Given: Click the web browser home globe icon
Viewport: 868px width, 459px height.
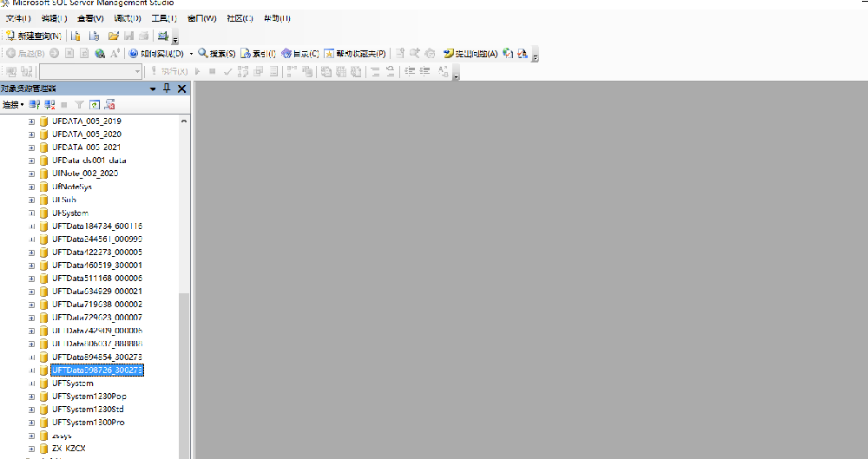Looking at the screenshot, I should (x=100, y=54).
